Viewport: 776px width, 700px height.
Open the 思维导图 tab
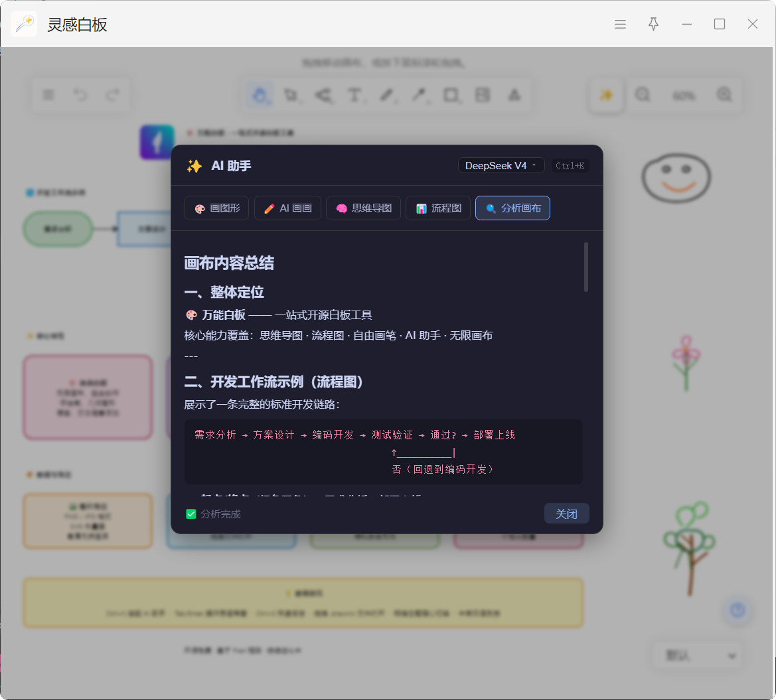[363, 208]
